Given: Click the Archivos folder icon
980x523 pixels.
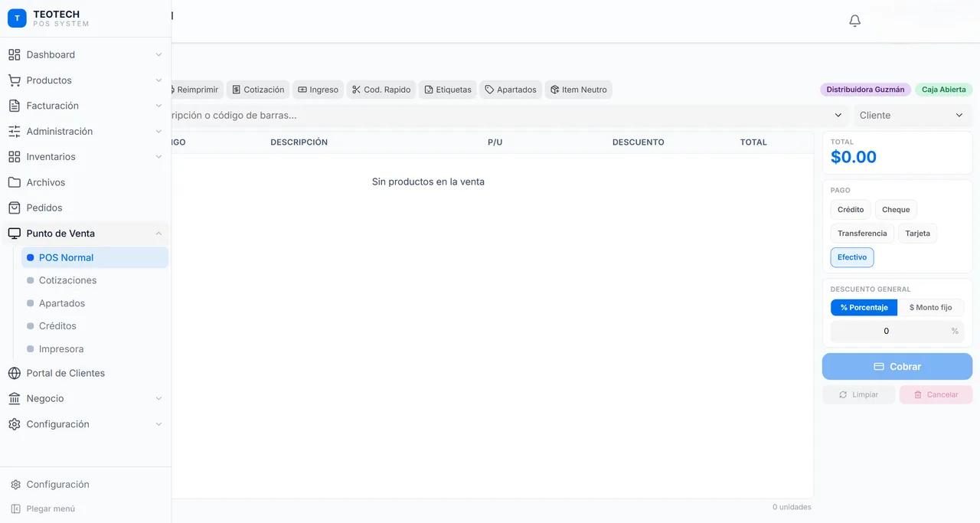Looking at the screenshot, I should (14, 182).
